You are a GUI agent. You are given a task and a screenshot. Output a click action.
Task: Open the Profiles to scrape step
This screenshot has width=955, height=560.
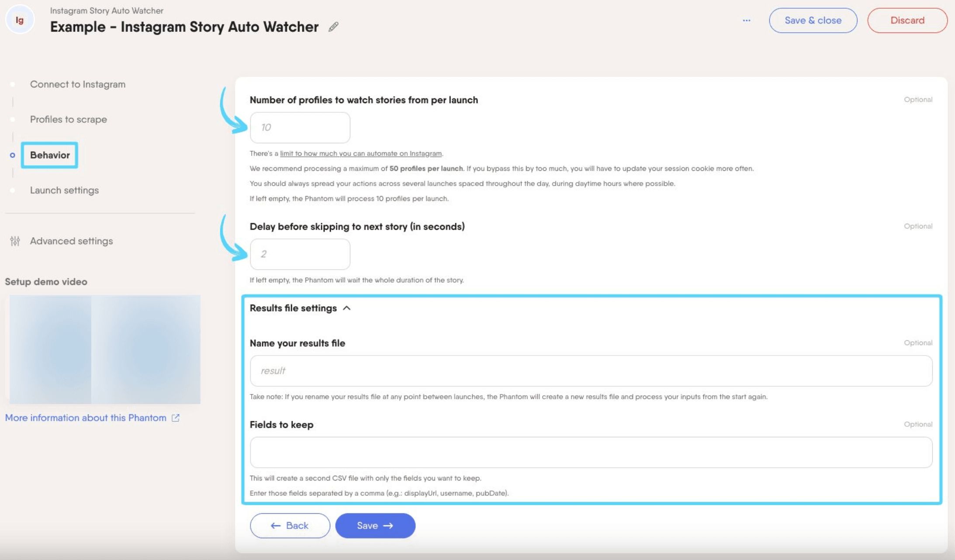click(x=68, y=119)
